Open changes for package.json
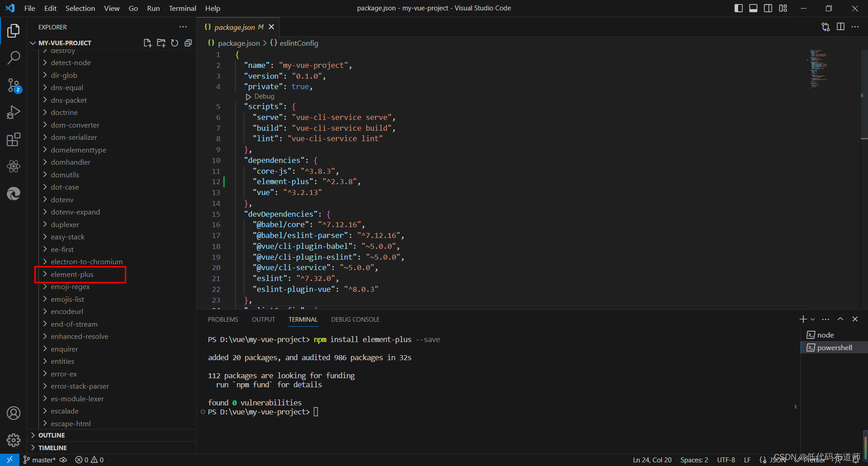The image size is (868, 466). pos(826,27)
